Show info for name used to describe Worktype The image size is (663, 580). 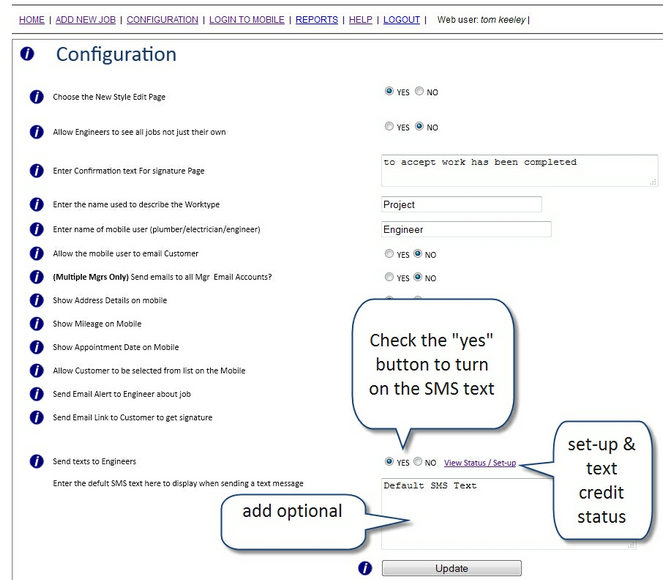tap(37, 205)
